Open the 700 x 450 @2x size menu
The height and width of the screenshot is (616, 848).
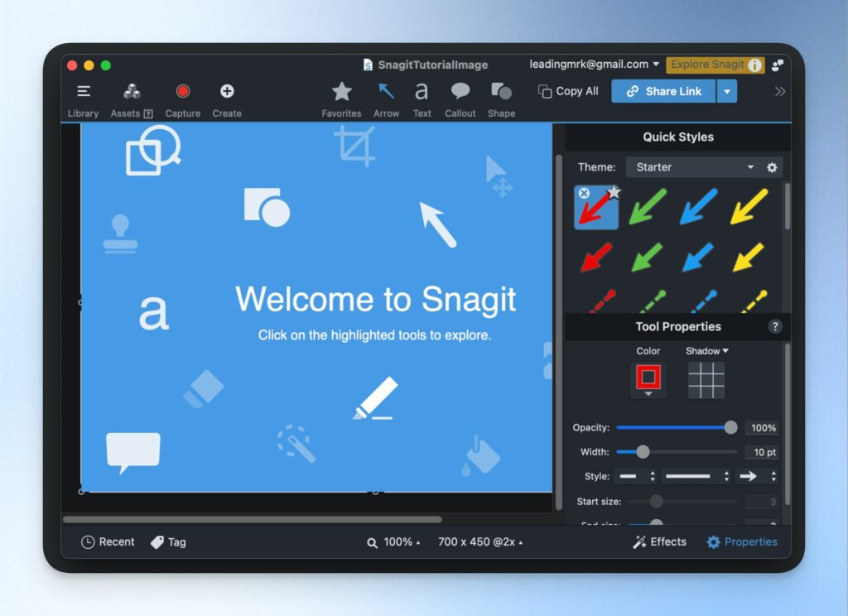(x=480, y=542)
